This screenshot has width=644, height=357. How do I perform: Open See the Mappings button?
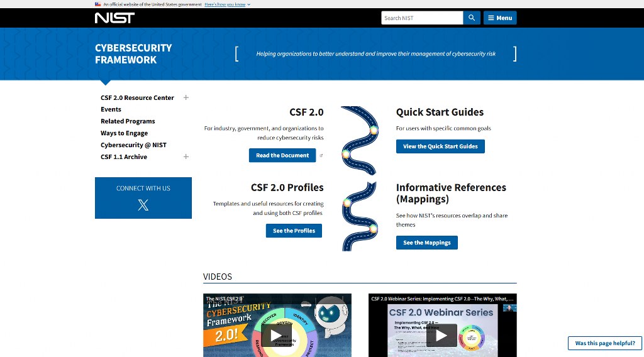(426, 243)
